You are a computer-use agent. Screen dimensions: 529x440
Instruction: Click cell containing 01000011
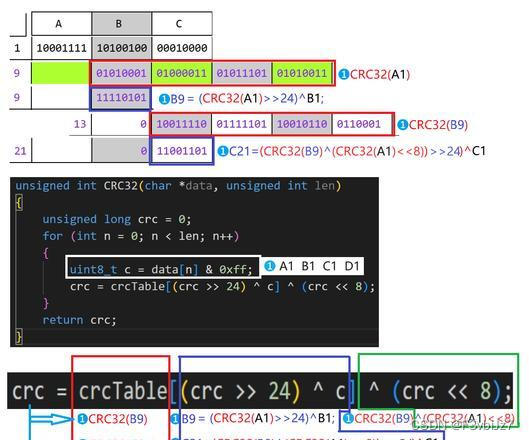182,73
